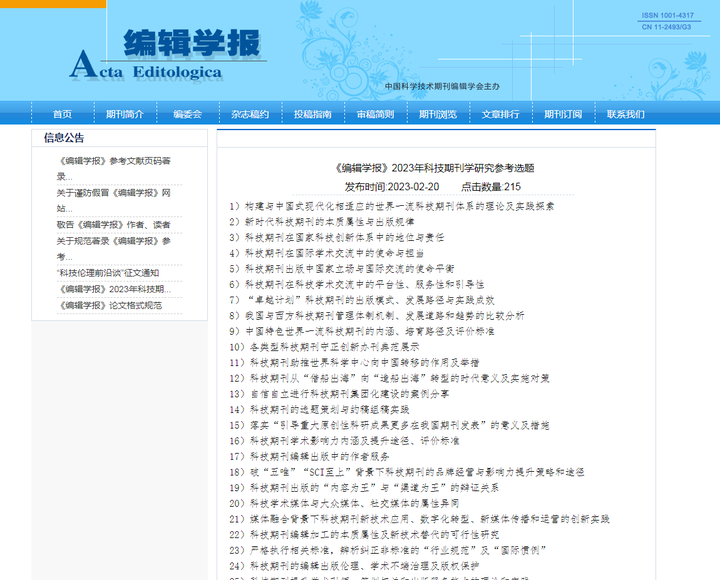Click the view count 点击数量:215
Image resolution: width=720 pixels, height=580 pixels.
(x=491, y=187)
